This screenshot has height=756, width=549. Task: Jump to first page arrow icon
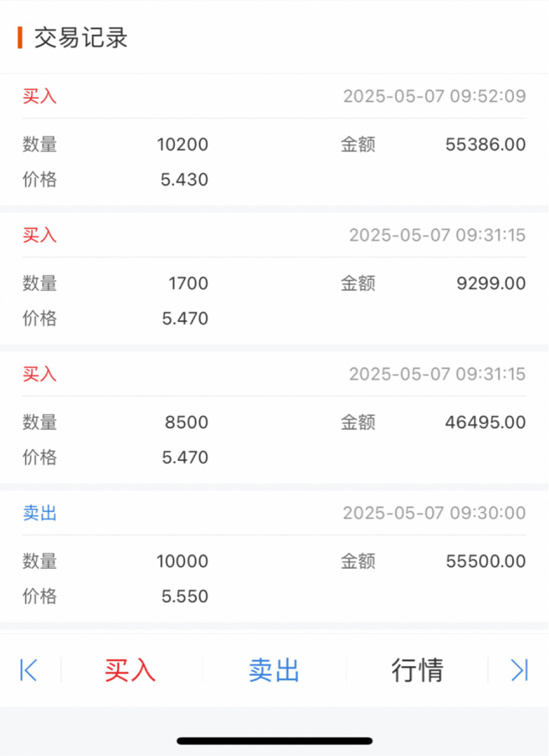point(29,670)
